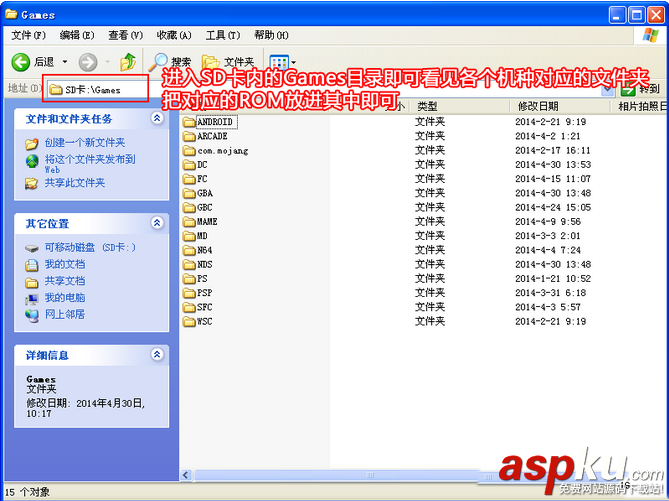Open the Back history dropdown arrow
Image resolution: width=669 pixels, height=501 pixels.
[65, 62]
